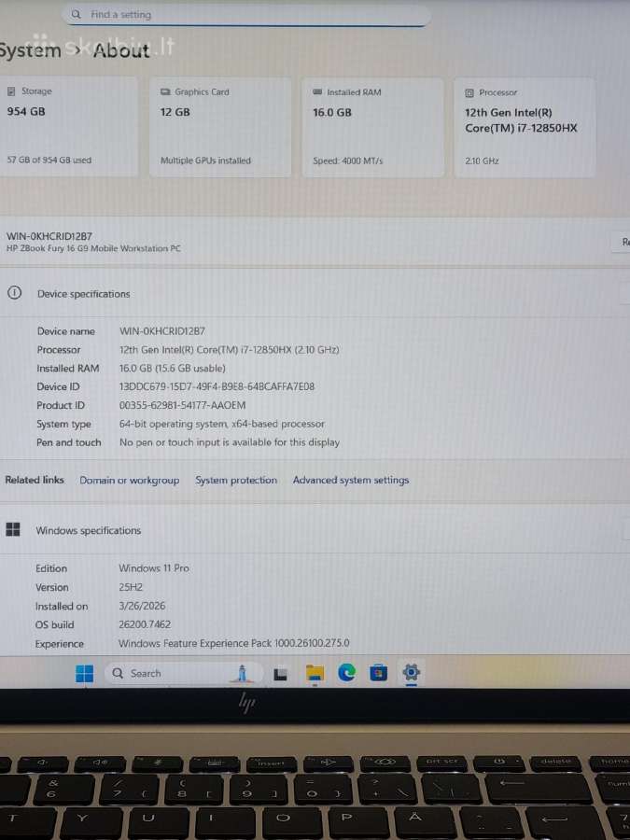Select the Multiple GPUs installed text
This screenshot has height=840, width=630.
coord(205,161)
